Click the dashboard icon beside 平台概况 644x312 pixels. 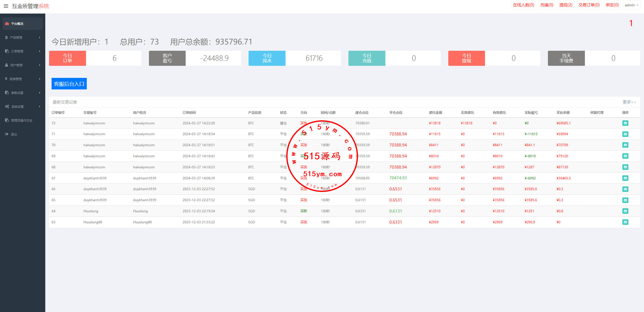pyautogui.click(x=7, y=24)
